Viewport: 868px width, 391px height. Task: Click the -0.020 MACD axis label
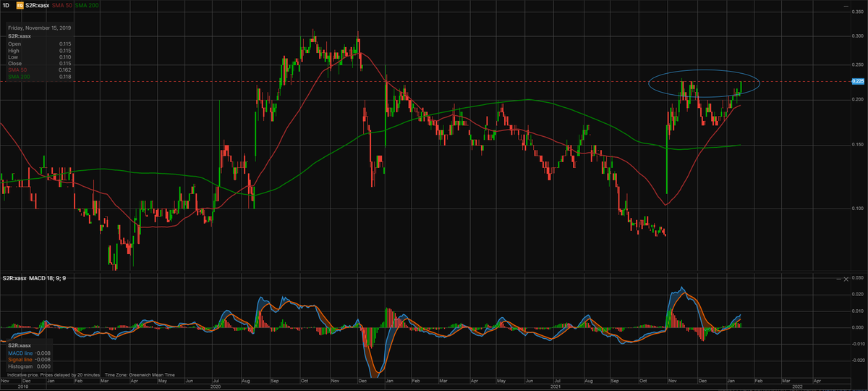pos(858,360)
